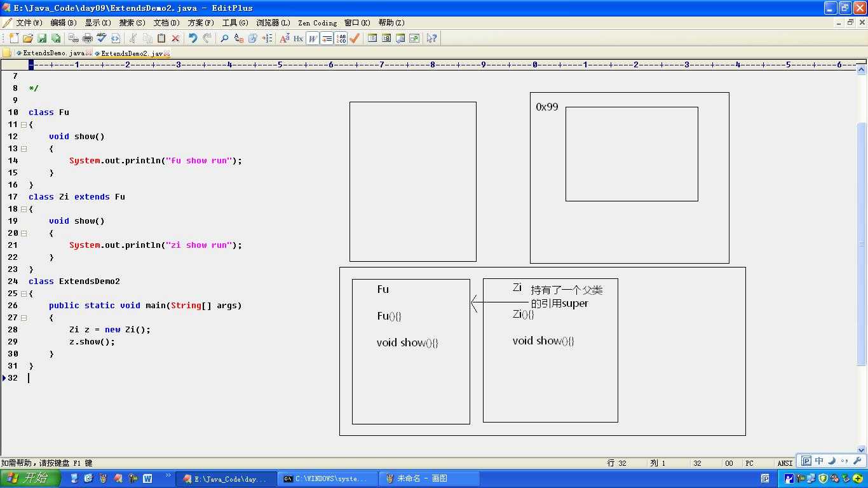Click the context help arrow icon
868x488 pixels.
(432, 38)
